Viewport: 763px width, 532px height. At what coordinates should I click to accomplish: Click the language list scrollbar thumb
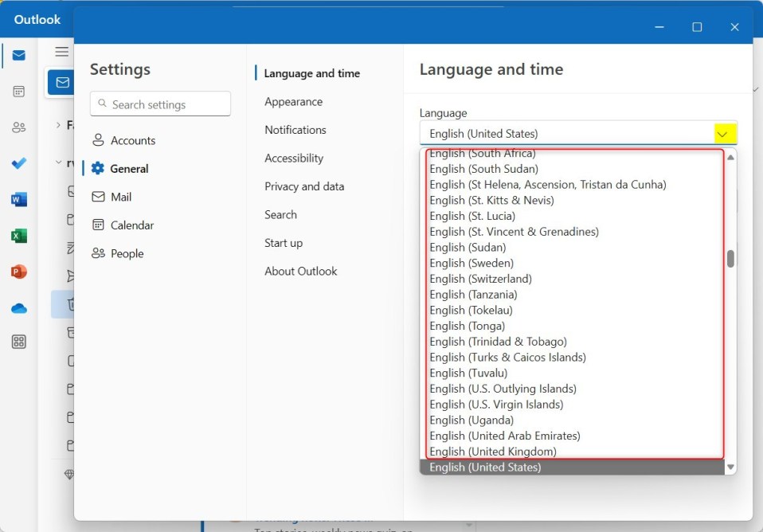[x=730, y=256]
